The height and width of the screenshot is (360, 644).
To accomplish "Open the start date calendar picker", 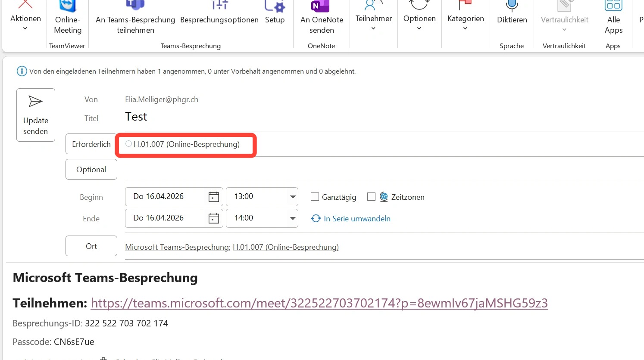I will tap(213, 197).
